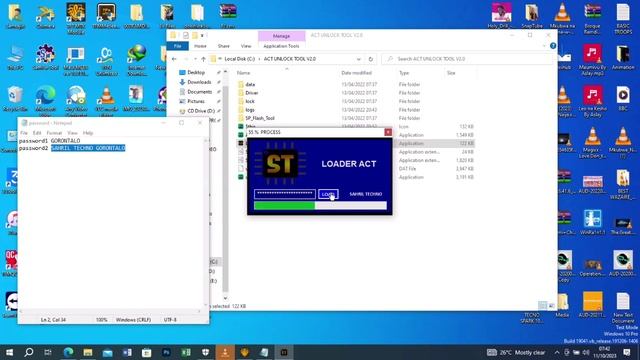
Task: Open Desktop in the Quick access pane
Action: pos(196,72)
